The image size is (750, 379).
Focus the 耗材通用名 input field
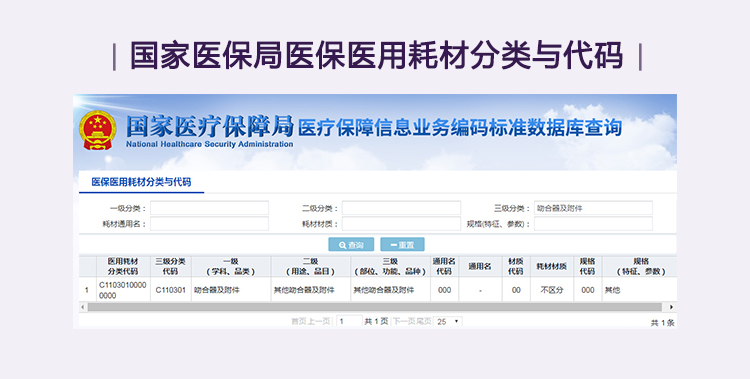pyautogui.click(x=210, y=223)
